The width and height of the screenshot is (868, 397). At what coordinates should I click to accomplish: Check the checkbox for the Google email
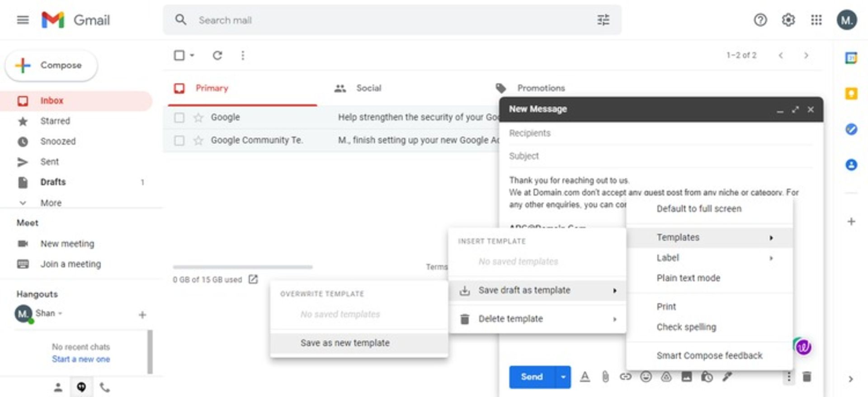tap(179, 118)
